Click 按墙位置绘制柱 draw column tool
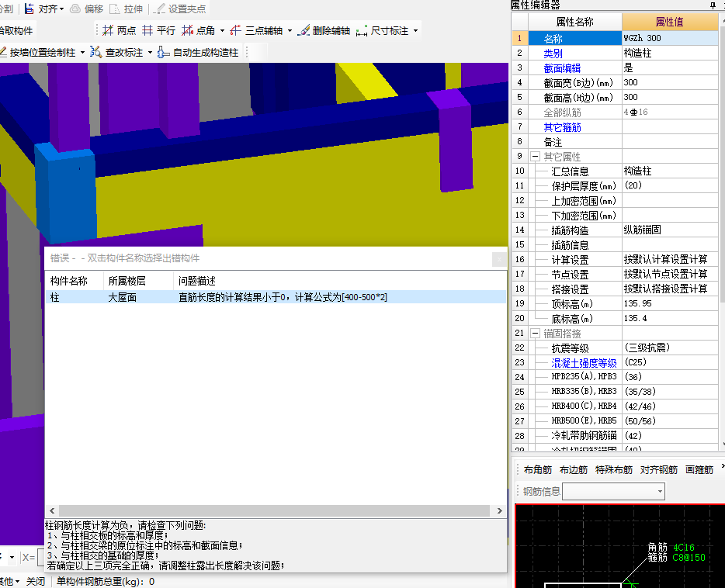The height and width of the screenshot is (588, 725). click(38, 52)
